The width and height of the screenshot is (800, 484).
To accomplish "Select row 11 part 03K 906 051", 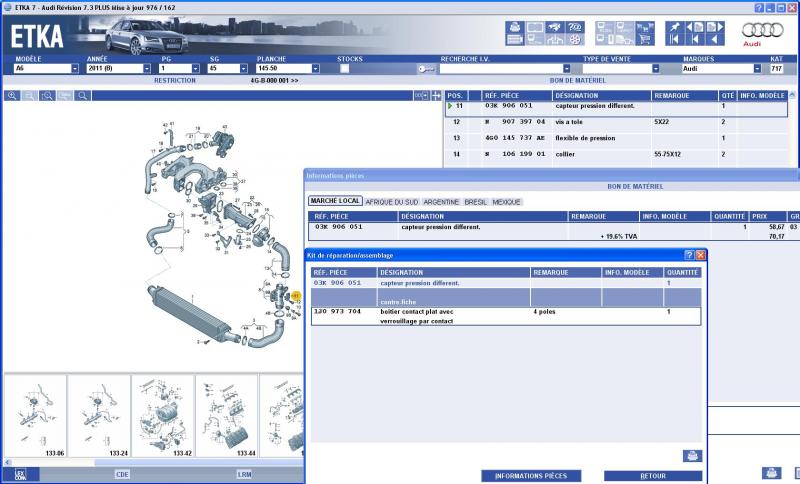I will [x=616, y=109].
